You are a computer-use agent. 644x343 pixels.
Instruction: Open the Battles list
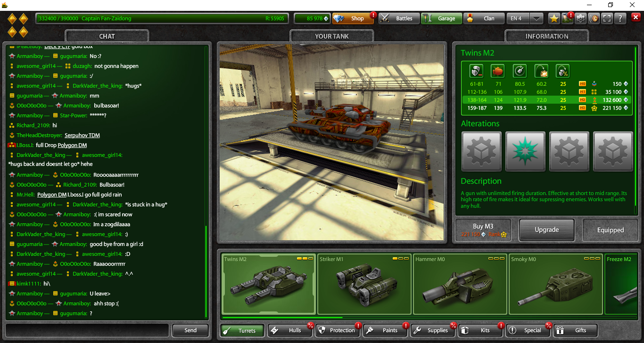tap(398, 18)
